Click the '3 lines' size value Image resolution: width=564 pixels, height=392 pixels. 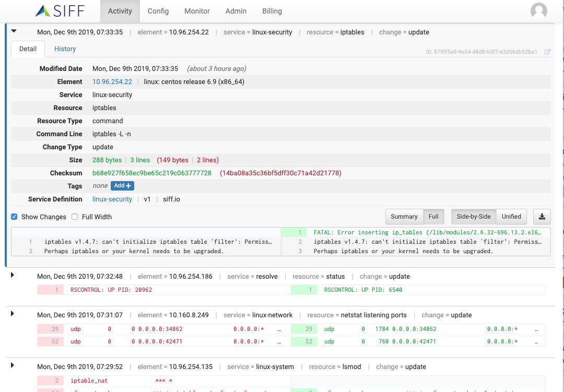point(140,160)
